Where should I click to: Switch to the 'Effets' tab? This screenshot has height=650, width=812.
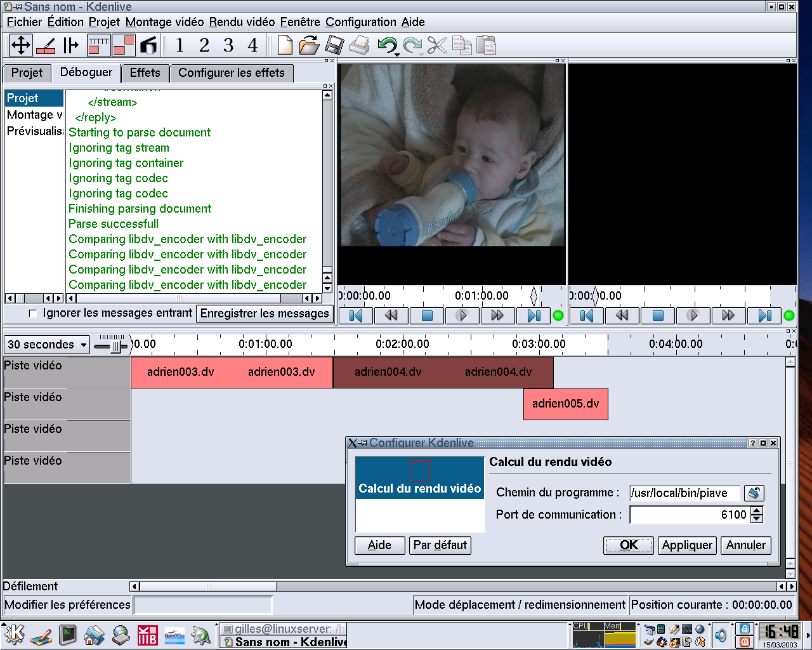[145, 73]
